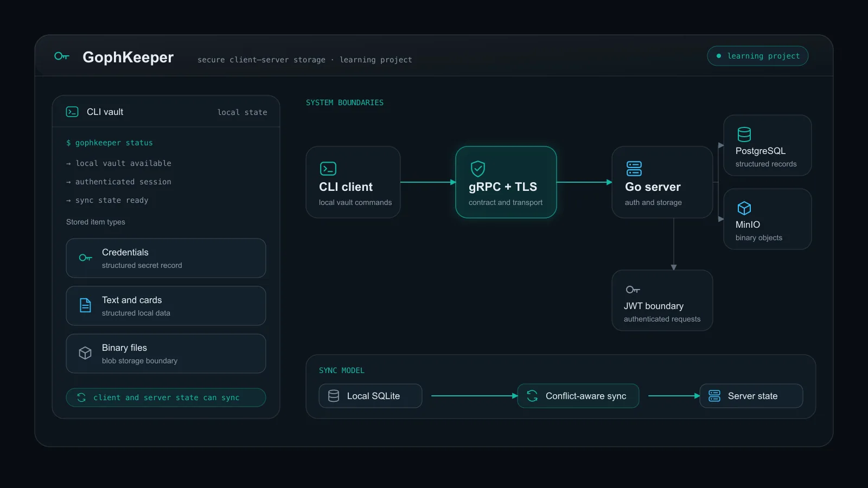Open the Server state node

click(x=751, y=396)
